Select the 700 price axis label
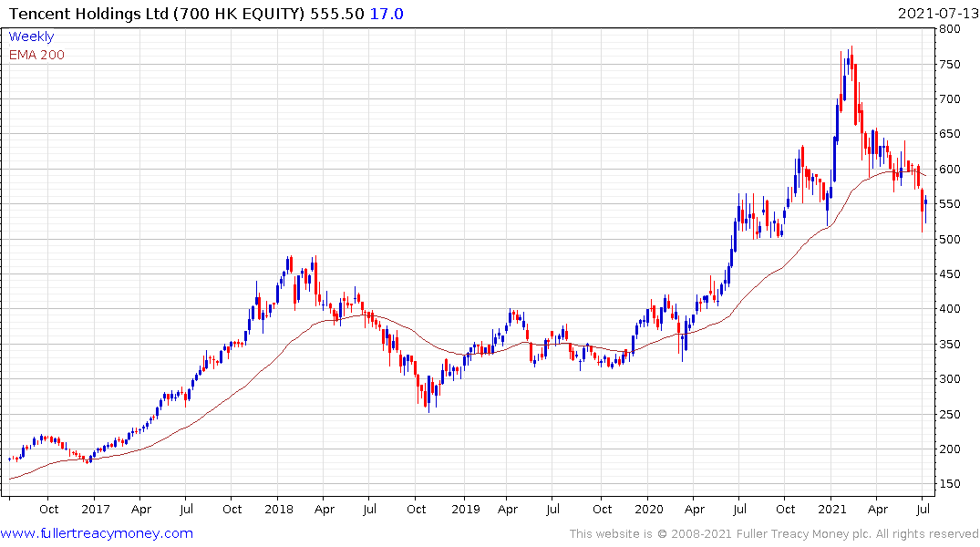The image size is (980, 547). (950, 98)
